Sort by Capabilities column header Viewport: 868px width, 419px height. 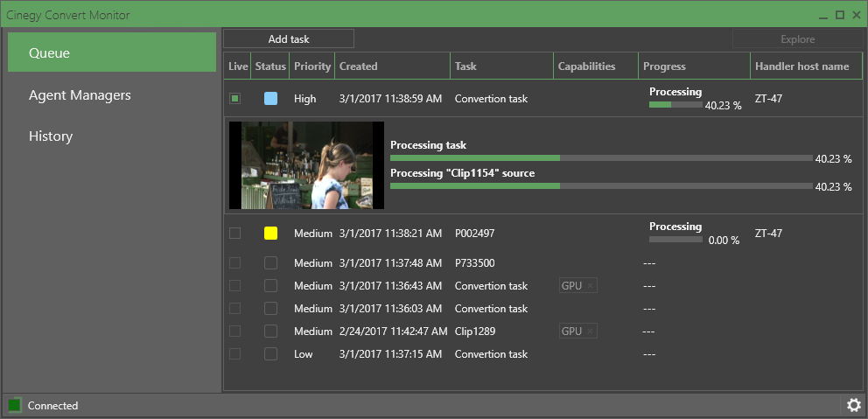(596, 66)
